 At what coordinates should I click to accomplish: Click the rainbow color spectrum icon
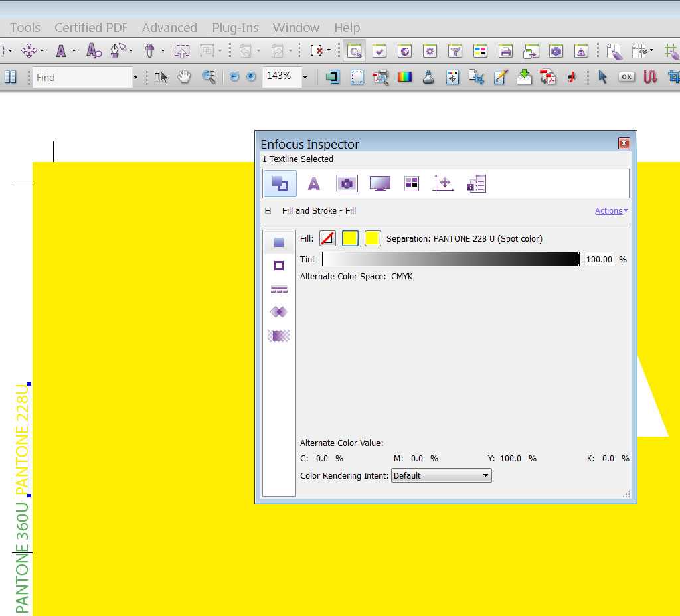pyautogui.click(x=404, y=77)
